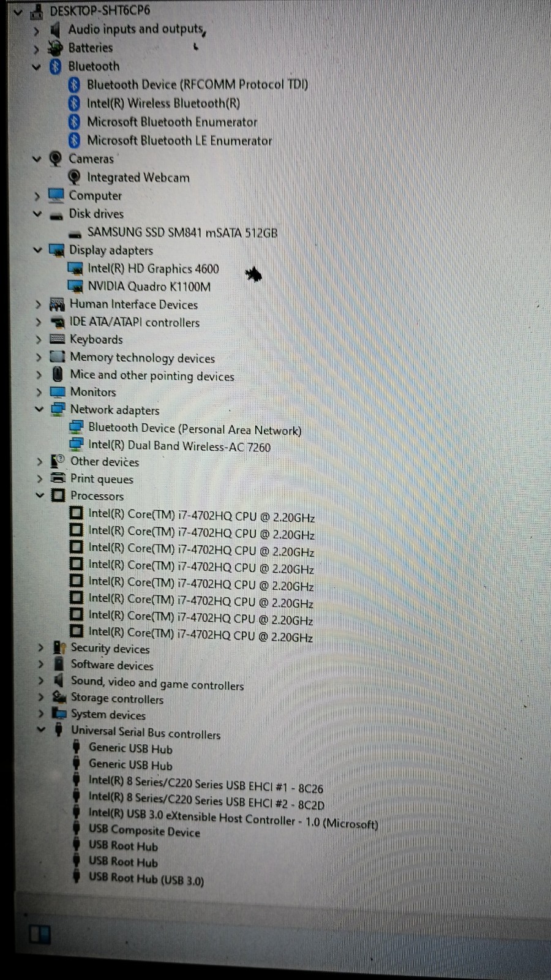
Task: Expand the Computer category
Action: 37,197
